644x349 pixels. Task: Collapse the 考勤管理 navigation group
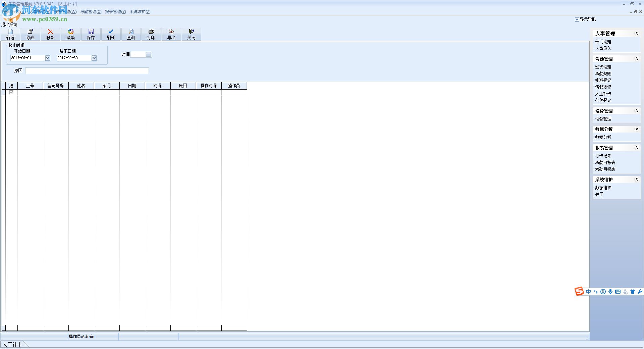click(637, 59)
